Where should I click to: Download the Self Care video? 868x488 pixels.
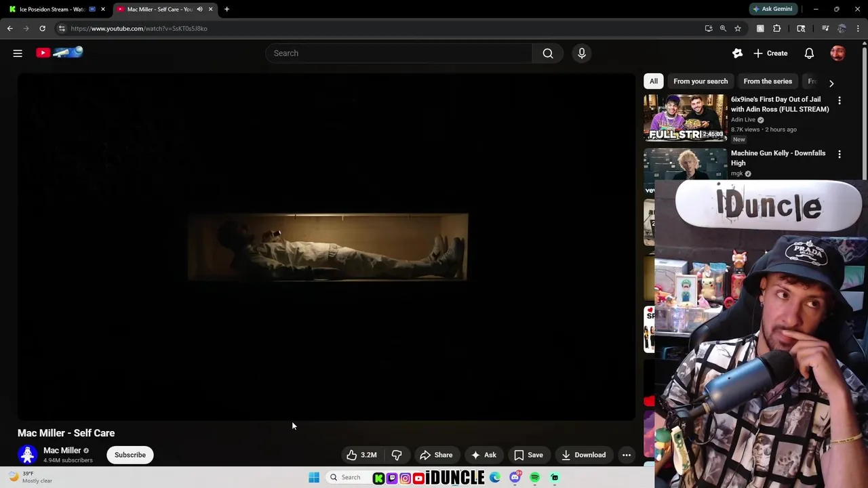[x=583, y=455]
